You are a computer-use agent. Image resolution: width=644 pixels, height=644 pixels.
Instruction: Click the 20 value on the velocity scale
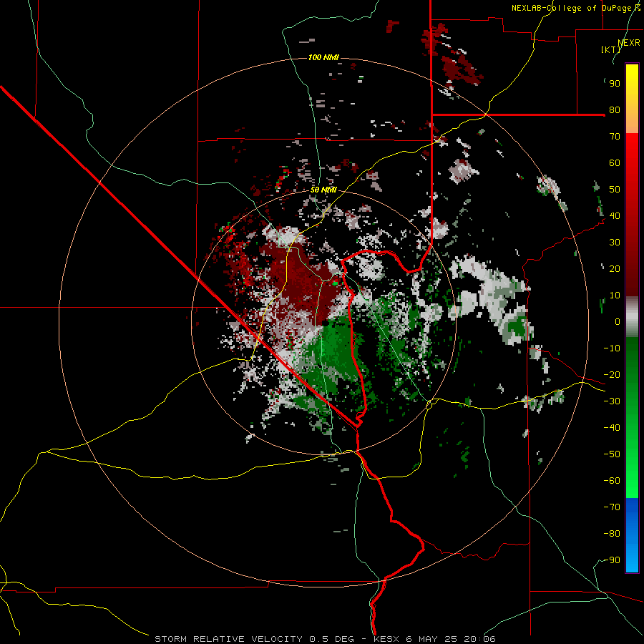615,268
